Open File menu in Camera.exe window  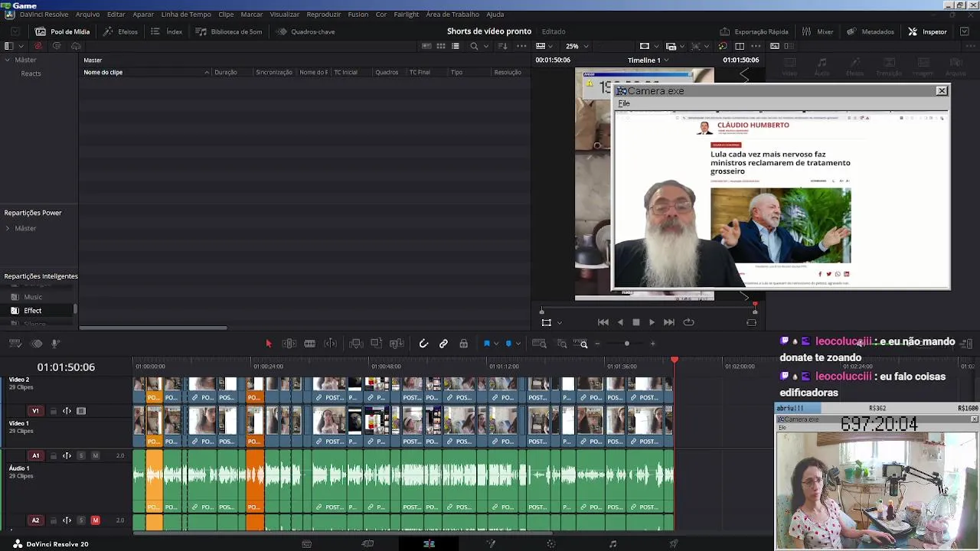pyautogui.click(x=625, y=104)
